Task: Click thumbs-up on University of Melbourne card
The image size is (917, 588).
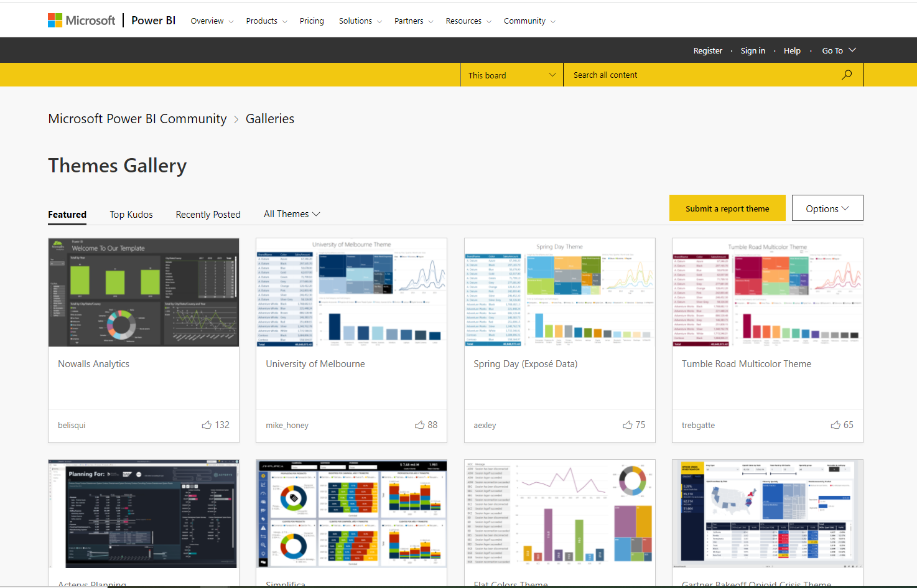Action: point(420,425)
